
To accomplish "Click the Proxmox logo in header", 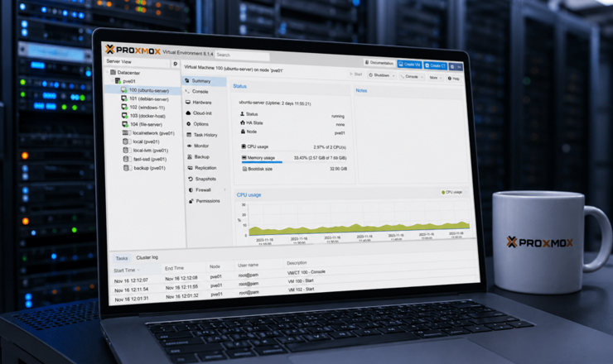I will (133, 50).
